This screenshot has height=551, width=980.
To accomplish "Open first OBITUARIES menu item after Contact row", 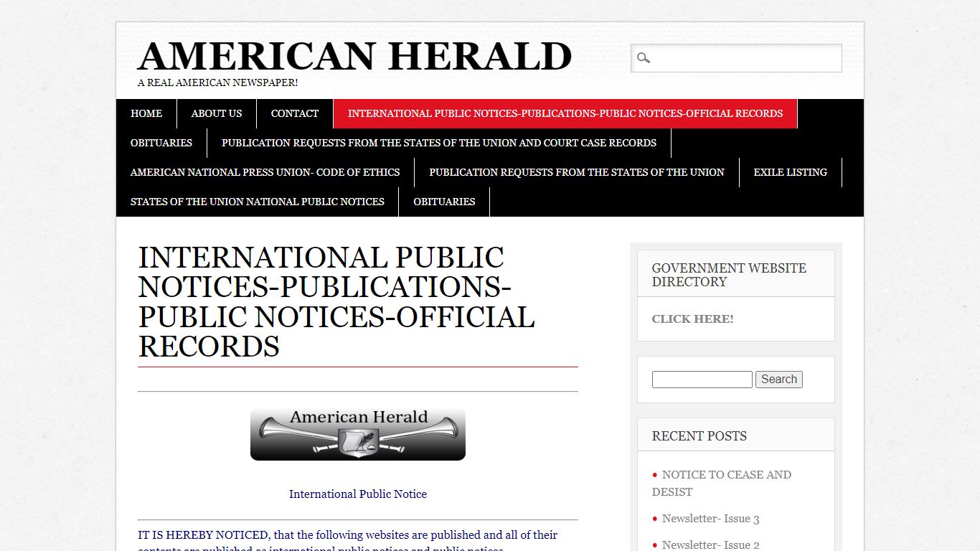I will [161, 143].
